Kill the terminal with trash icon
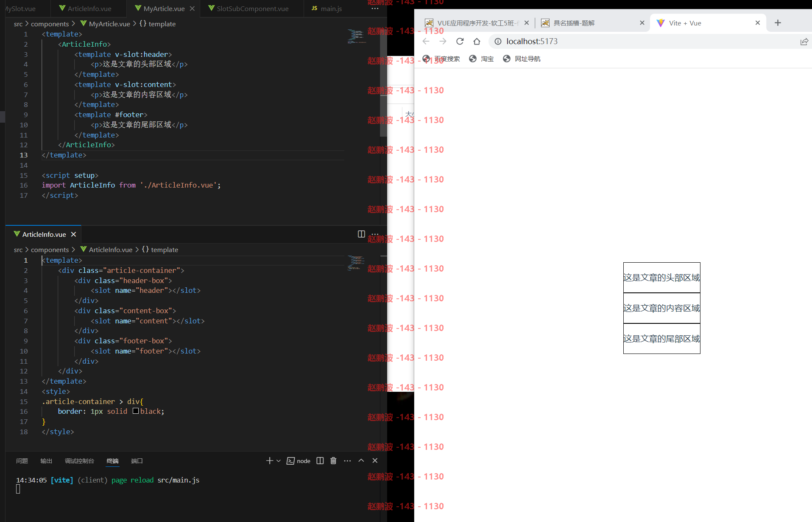 [x=333, y=461]
